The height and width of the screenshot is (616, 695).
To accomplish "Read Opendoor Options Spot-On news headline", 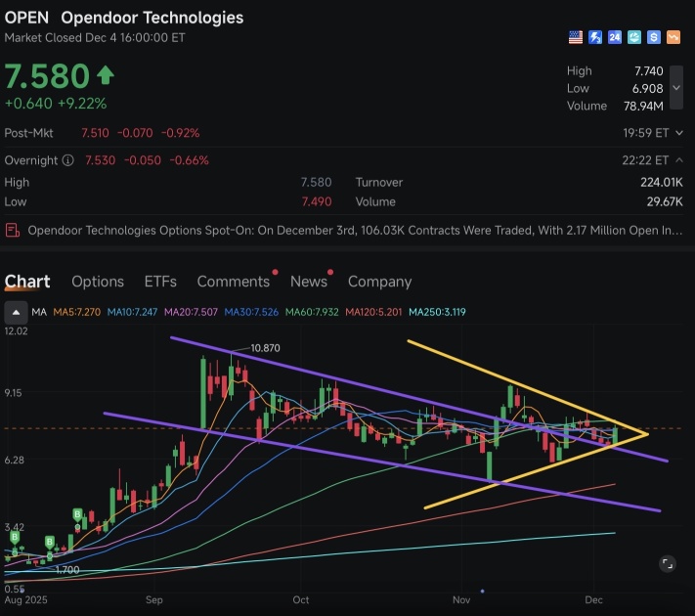I will [355, 230].
